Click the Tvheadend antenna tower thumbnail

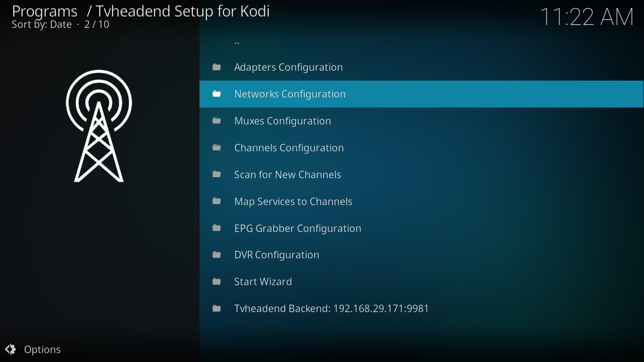tap(99, 126)
